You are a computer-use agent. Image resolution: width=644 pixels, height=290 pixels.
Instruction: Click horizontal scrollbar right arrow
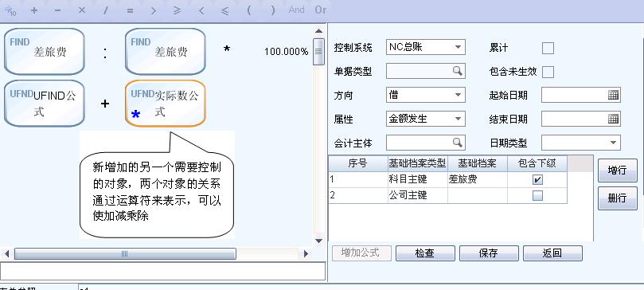(306, 254)
